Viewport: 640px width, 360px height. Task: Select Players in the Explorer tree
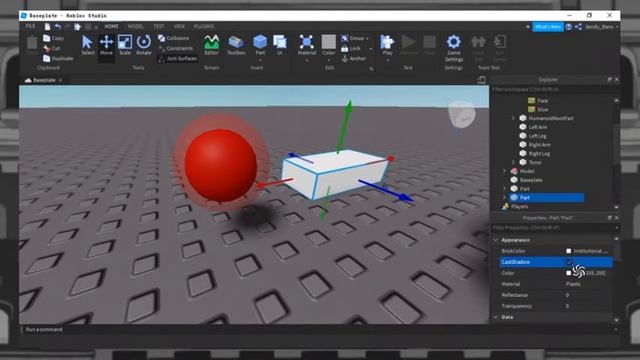tap(519, 207)
